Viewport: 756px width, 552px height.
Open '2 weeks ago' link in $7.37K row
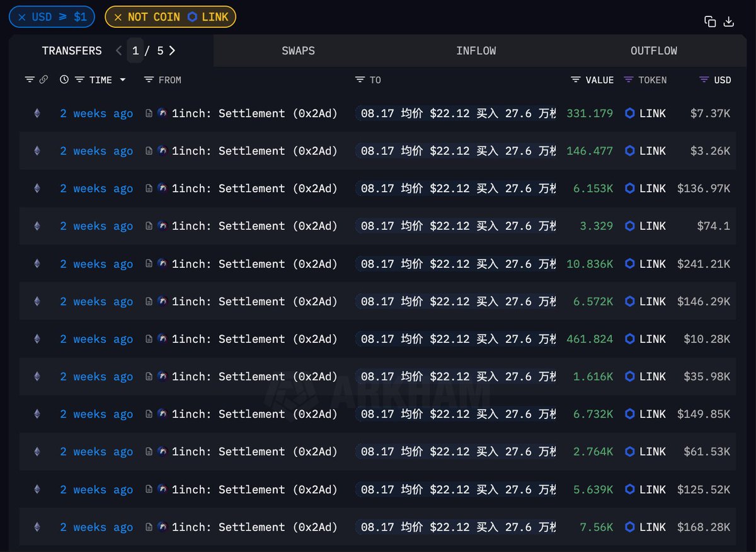[x=96, y=113]
